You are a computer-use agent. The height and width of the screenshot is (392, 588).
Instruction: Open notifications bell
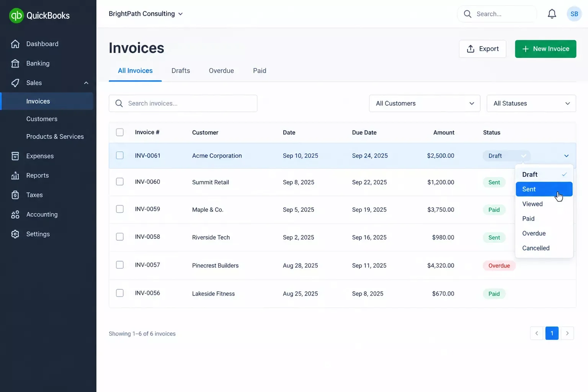[x=552, y=14]
